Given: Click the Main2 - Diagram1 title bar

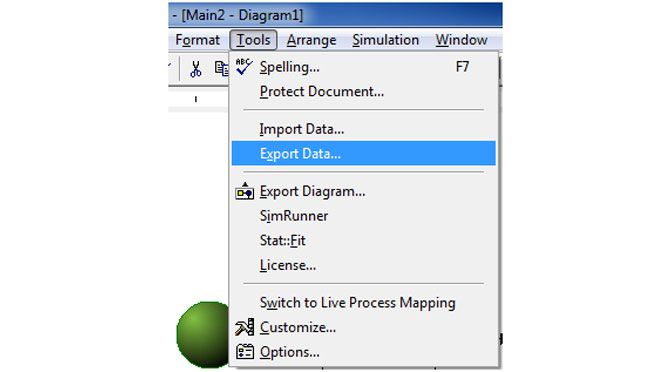Looking at the screenshot, I should [335, 15].
